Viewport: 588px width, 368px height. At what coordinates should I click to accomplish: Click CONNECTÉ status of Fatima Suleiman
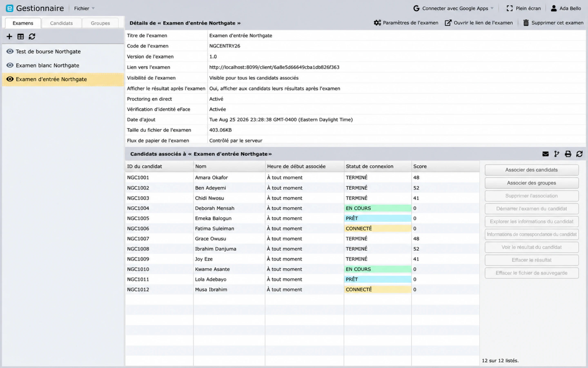[378, 229]
